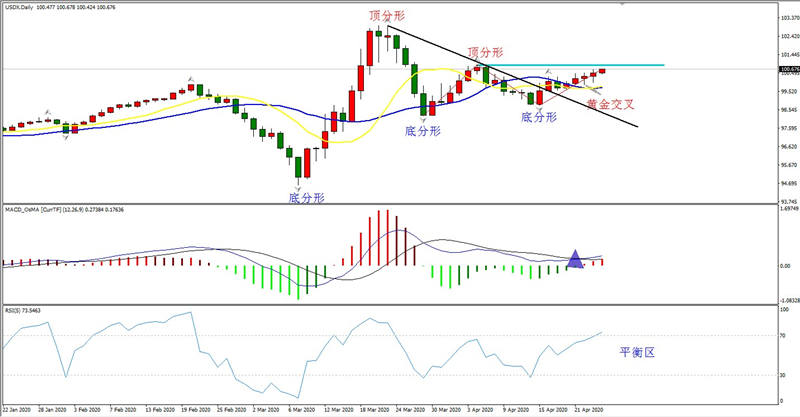Click the 底分形 label below mid-April candles

coord(539,117)
